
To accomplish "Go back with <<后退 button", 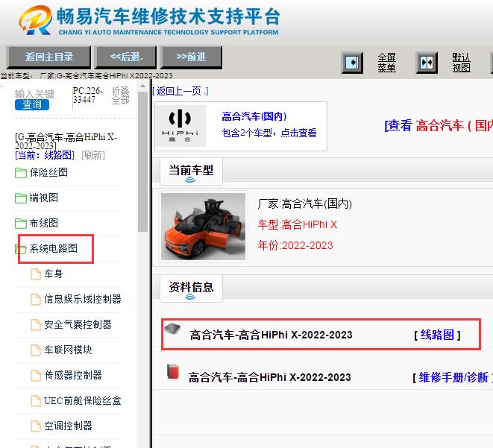I will [x=126, y=57].
